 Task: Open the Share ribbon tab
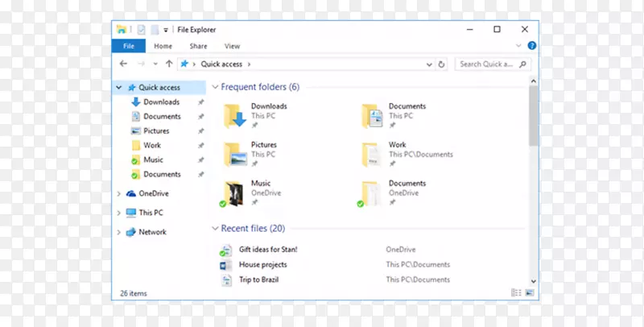pos(198,46)
